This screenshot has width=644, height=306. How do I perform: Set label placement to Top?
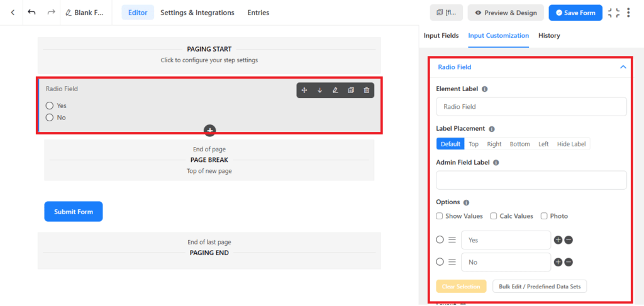tap(474, 144)
